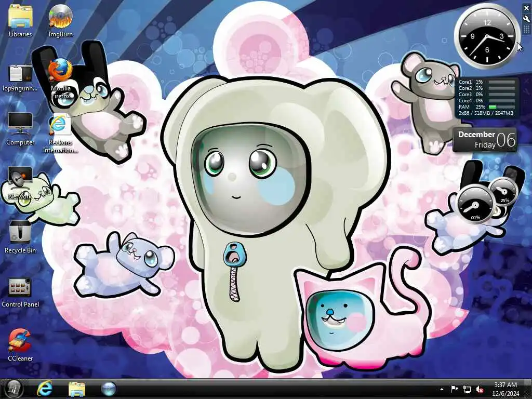Viewport: 532px width, 399px height.
Task: Click the Core4 0% label
Action: click(471, 101)
